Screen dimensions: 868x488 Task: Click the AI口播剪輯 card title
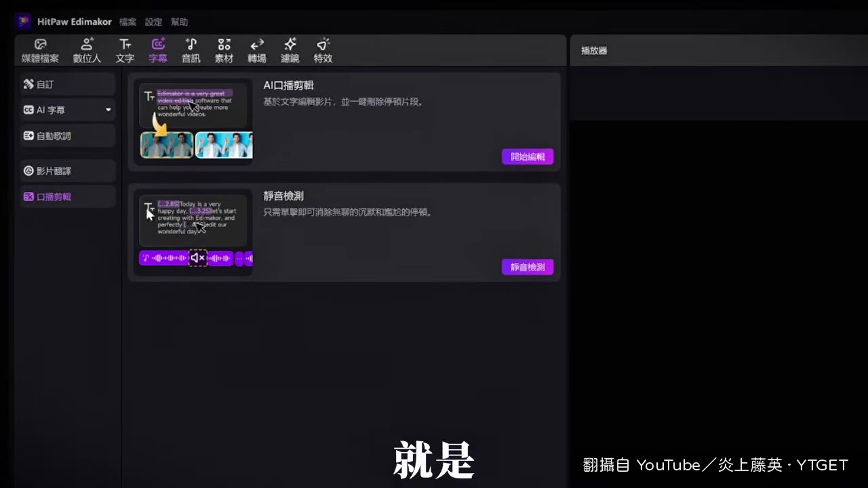(x=289, y=85)
